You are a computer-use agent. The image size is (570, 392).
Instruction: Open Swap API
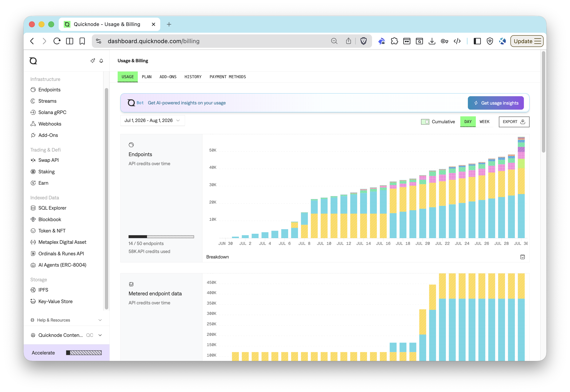tap(48, 160)
